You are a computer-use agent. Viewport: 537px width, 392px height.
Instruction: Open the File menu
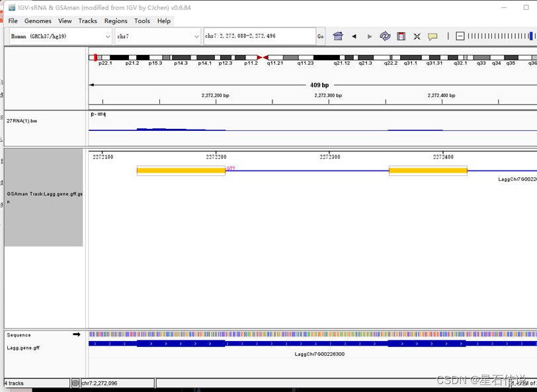(13, 21)
